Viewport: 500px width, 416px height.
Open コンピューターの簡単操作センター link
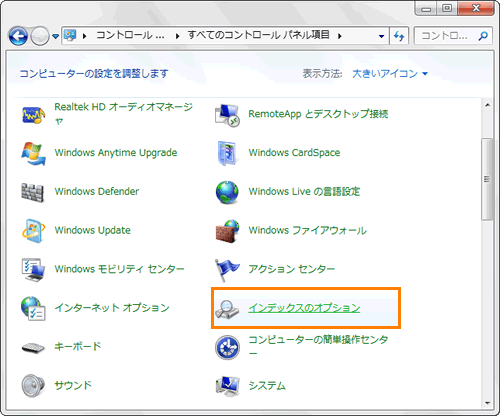(x=318, y=346)
